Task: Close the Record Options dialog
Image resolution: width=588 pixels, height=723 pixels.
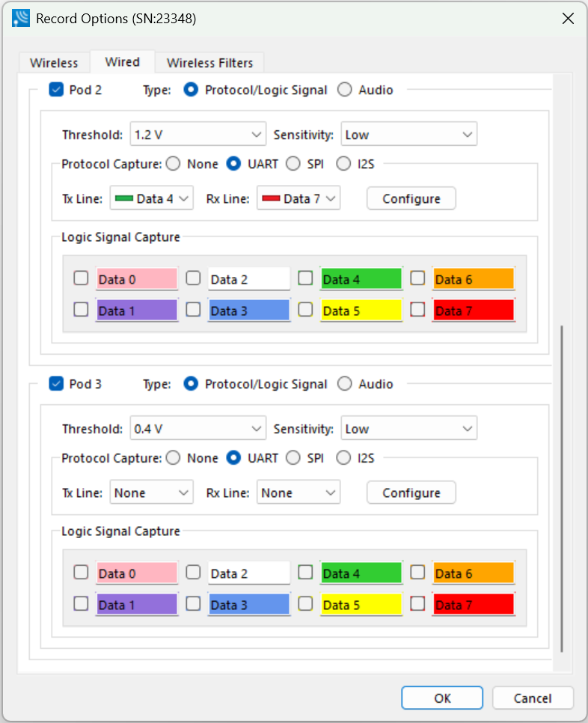Action: 569,19
